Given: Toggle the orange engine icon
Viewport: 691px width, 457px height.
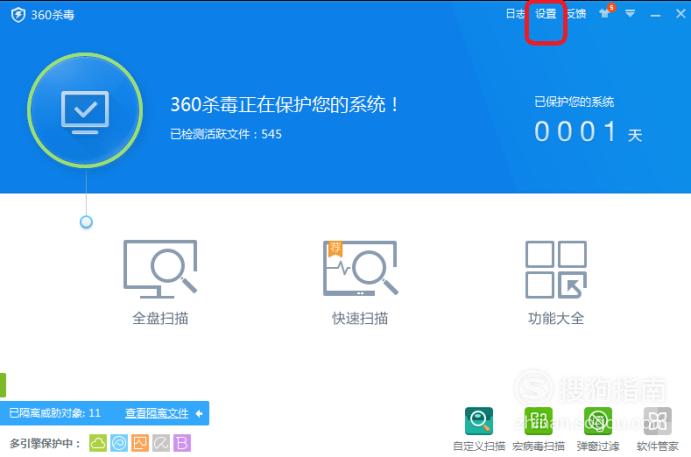Looking at the screenshot, I should coord(140,443).
